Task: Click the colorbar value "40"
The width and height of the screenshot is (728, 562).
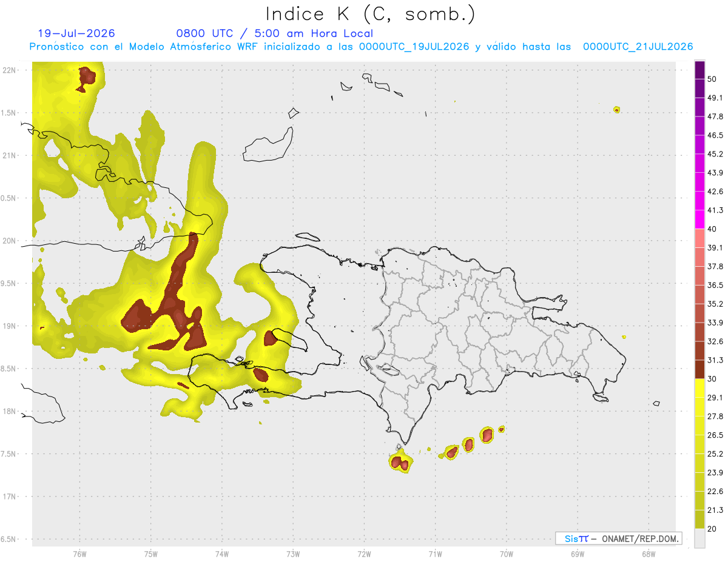Action: (x=713, y=229)
